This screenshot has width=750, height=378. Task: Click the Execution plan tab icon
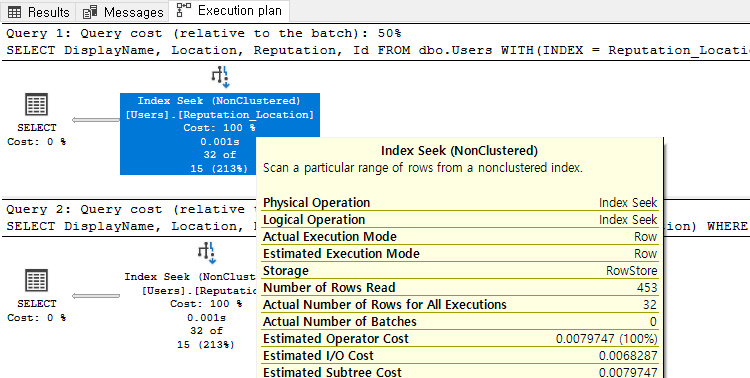tap(184, 10)
